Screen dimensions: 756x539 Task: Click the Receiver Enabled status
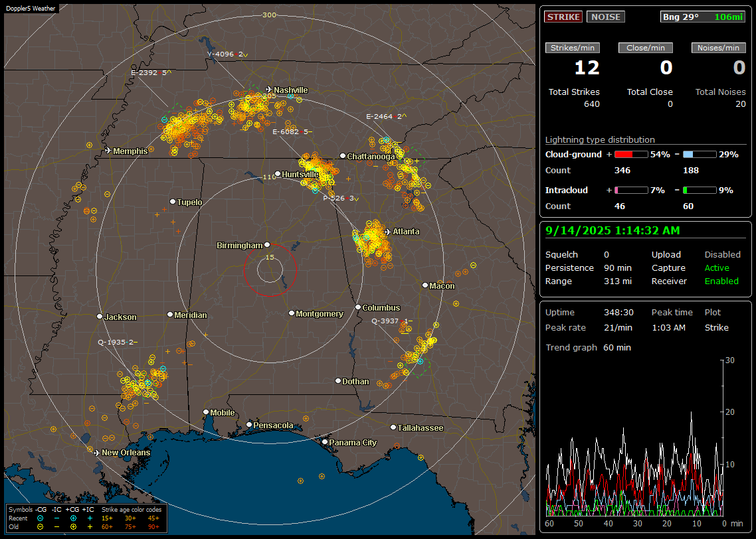click(721, 281)
